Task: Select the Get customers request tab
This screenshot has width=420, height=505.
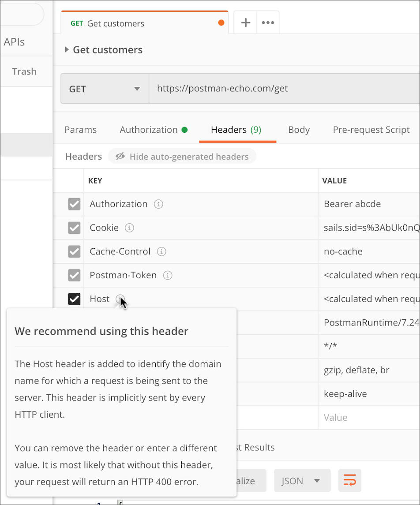Action: (145, 23)
